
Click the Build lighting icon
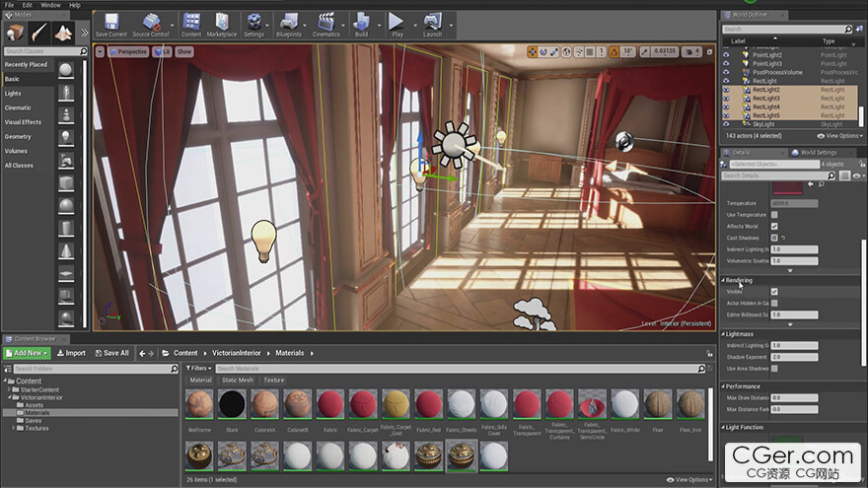(361, 24)
